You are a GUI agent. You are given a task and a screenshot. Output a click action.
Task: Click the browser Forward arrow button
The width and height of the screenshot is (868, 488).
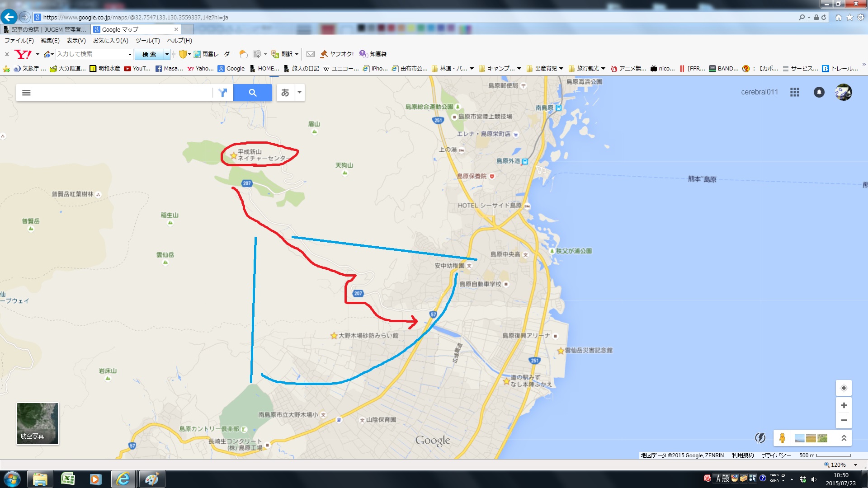[x=24, y=17]
